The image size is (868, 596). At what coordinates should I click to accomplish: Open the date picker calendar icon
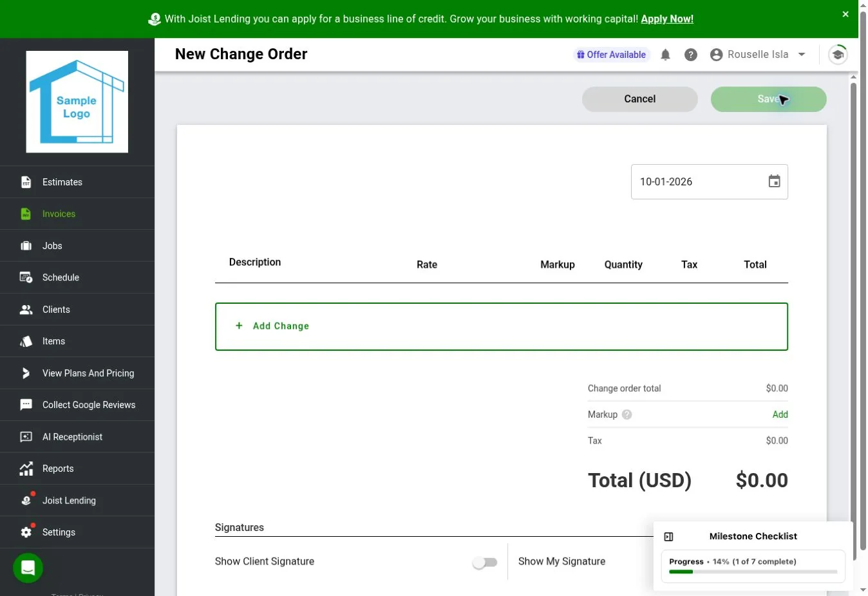tap(775, 182)
